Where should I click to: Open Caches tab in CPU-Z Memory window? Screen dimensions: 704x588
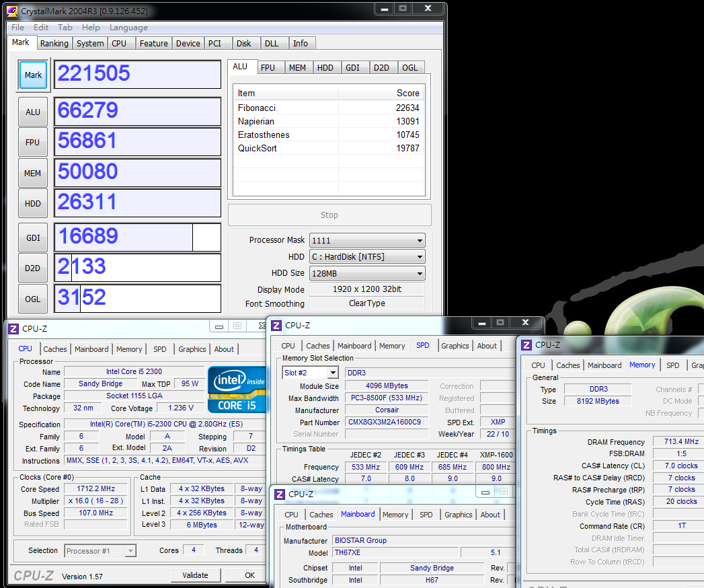click(x=568, y=365)
